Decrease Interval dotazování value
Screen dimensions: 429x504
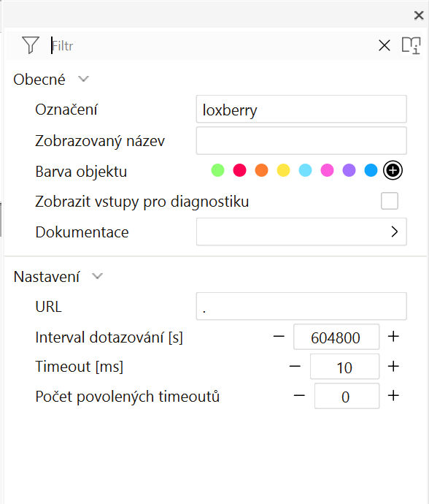[x=279, y=337]
